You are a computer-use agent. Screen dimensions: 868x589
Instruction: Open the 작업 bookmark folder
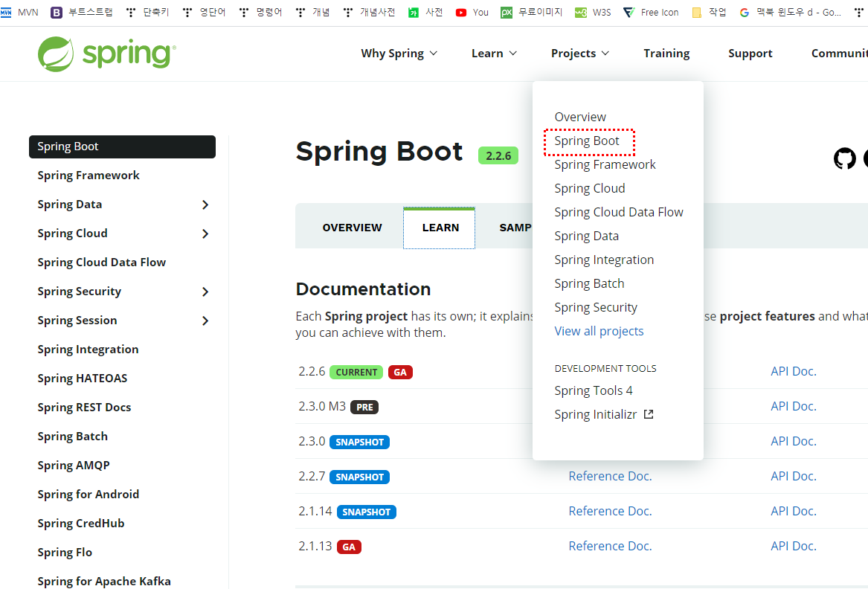click(709, 12)
